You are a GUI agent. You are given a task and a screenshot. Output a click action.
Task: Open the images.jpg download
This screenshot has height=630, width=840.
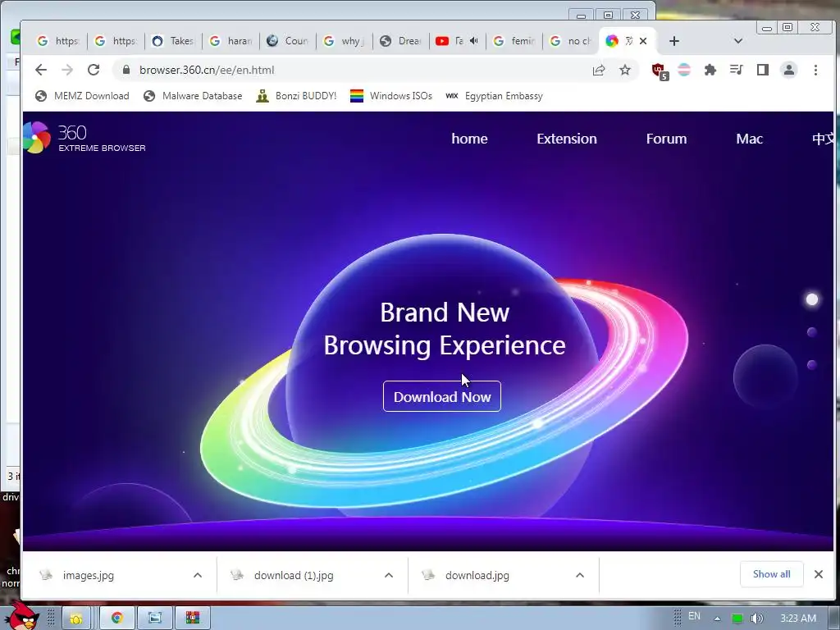coord(89,575)
